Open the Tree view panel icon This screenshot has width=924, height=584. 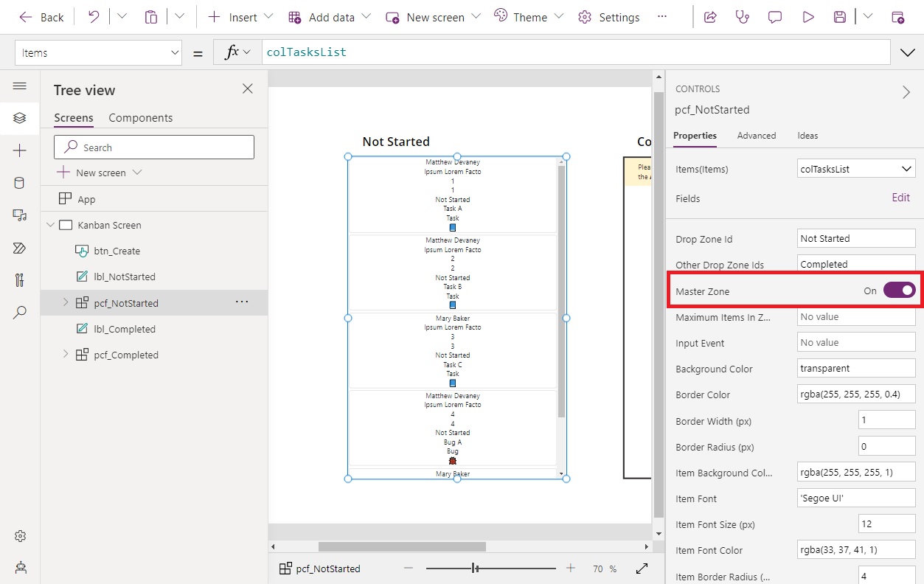(x=20, y=117)
